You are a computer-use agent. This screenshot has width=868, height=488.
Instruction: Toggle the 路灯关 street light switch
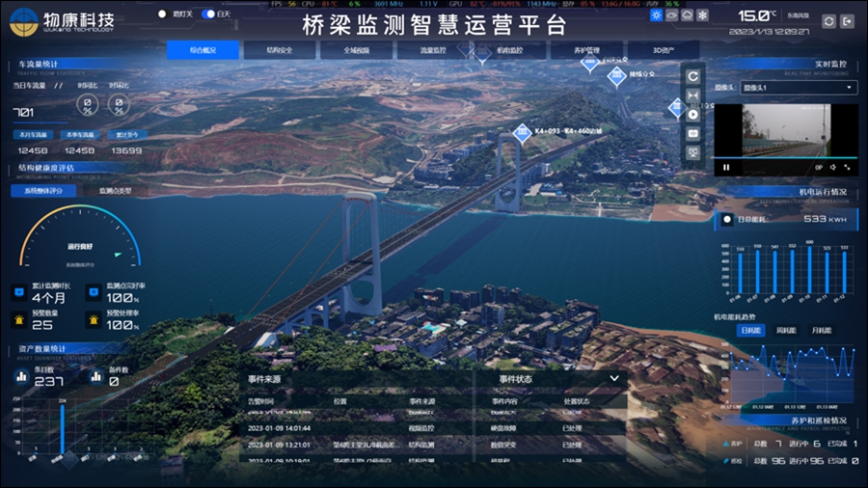[x=163, y=14]
